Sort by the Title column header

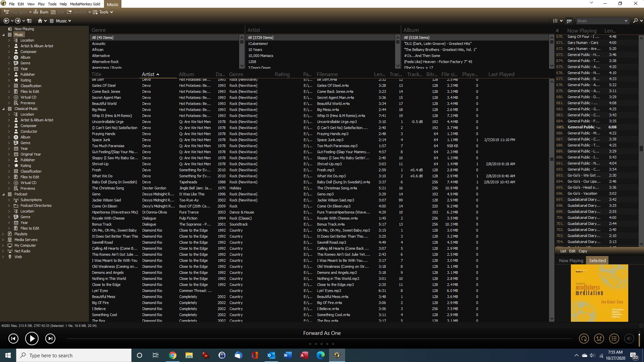(x=115, y=74)
